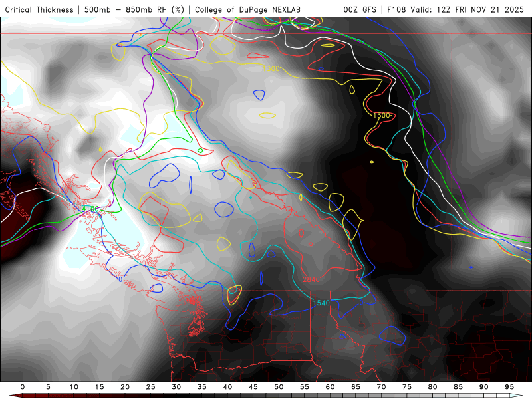Click the colorbar tick label "80"
Image resolution: width=532 pixels, height=399 pixels.
(433, 387)
